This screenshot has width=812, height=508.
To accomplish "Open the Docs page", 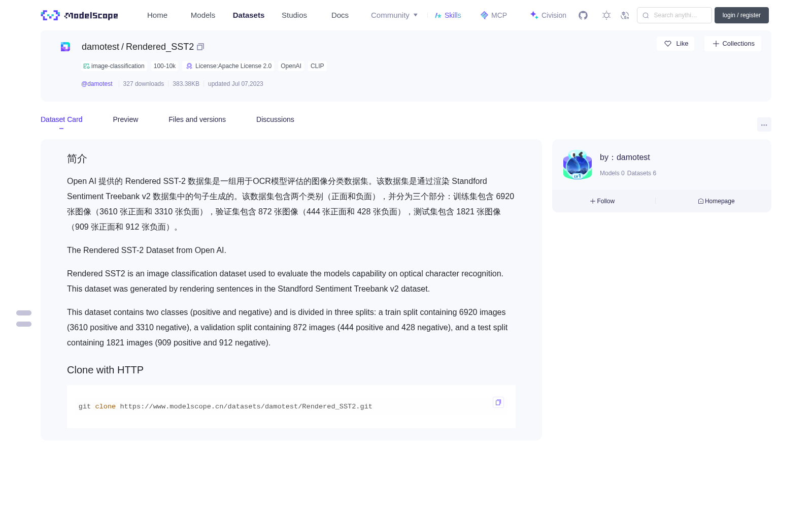I will pos(340,15).
